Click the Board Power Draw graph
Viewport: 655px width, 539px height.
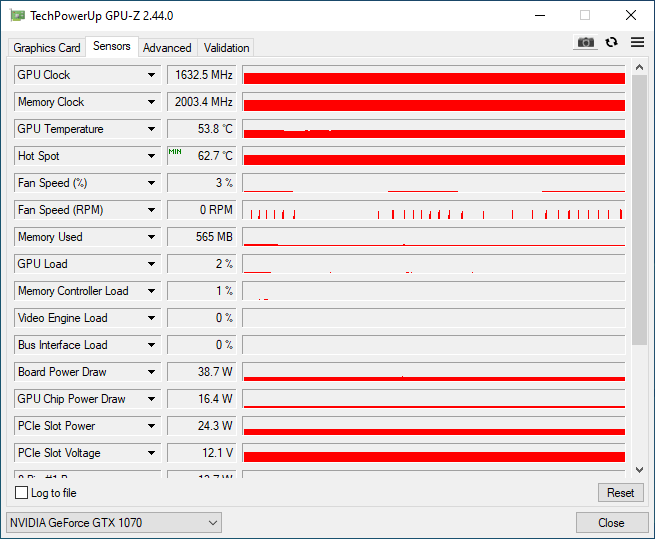point(433,372)
